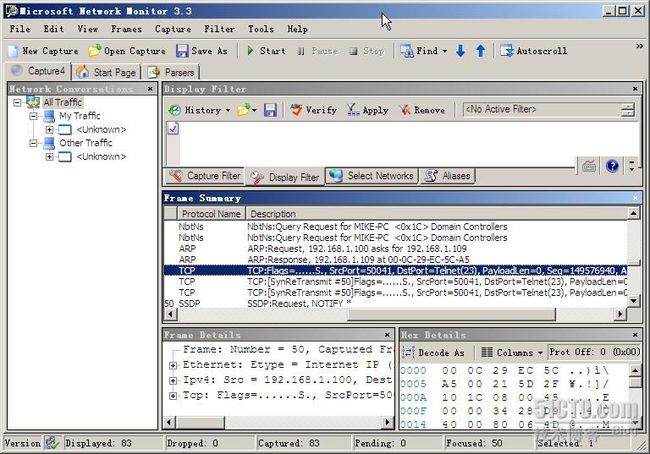This screenshot has width=650, height=454.
Task: Switch to the Select Networks tab
Action: point(372,176)
